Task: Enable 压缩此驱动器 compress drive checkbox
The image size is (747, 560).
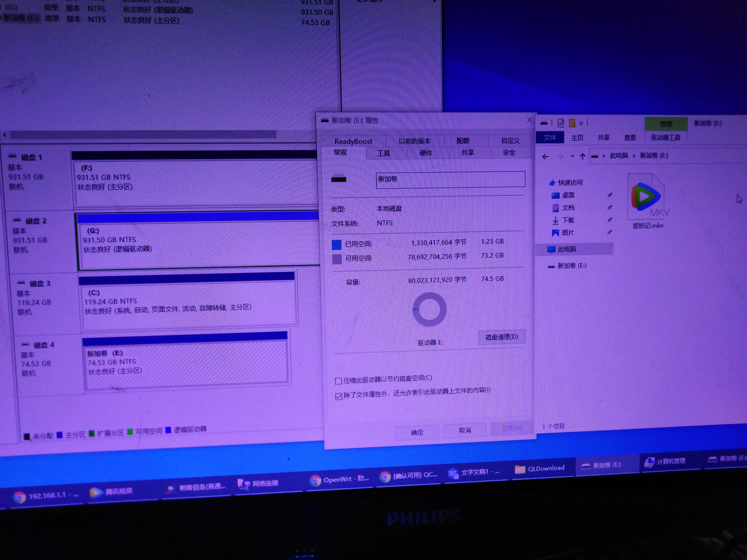Action: point(338,381)
